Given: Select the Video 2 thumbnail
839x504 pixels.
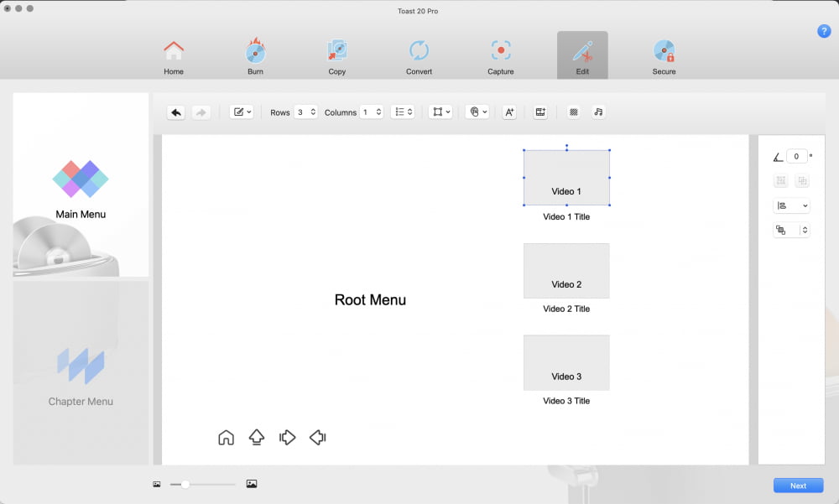Looking at the screenshot, I should pos(566,271).
